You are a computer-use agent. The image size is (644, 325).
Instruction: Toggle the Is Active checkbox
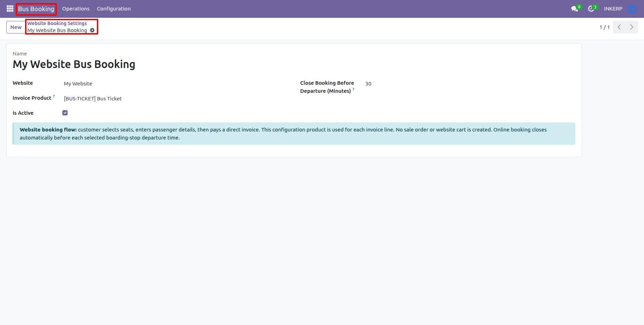[65, 113]
